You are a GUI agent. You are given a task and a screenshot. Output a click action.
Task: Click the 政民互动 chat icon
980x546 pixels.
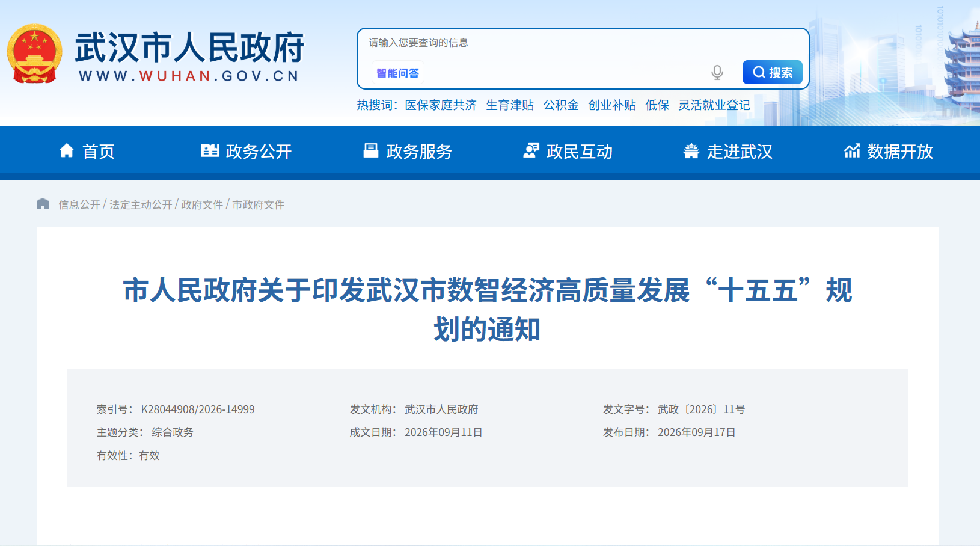point(531,150)
